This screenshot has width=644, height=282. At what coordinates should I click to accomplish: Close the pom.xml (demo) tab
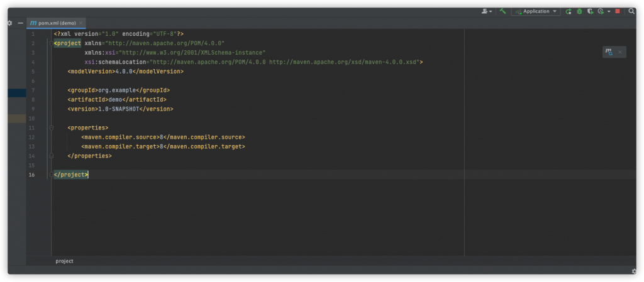point(79,23)
